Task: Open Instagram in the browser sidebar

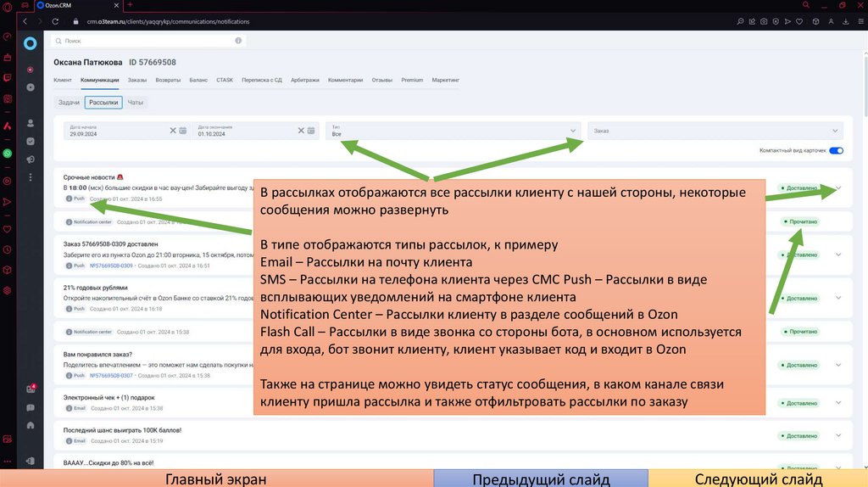Action: coord(7,98)
